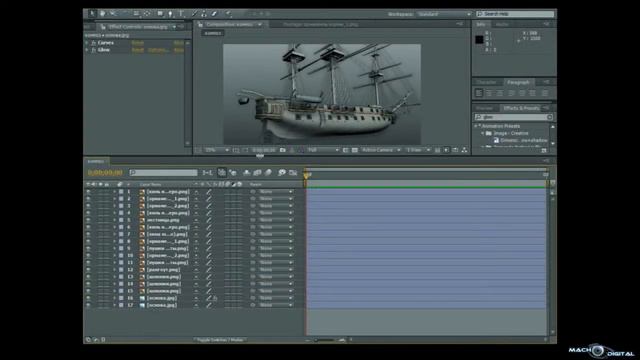Select the Horizontal Type tool
This screenshot has height=360, width=640.
coord(181,13)
